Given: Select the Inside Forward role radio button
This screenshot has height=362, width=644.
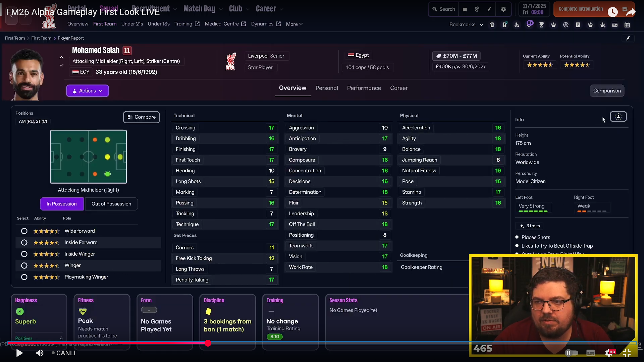Looking at the screenshot, I should click(x=24, y=242).
